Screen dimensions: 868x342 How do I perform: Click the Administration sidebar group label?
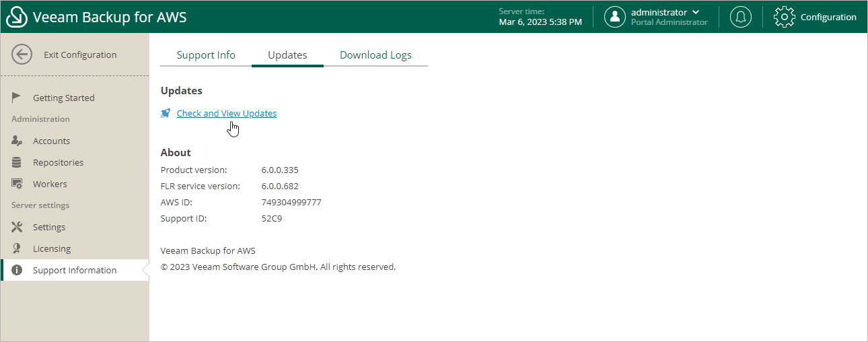(40, 119)
